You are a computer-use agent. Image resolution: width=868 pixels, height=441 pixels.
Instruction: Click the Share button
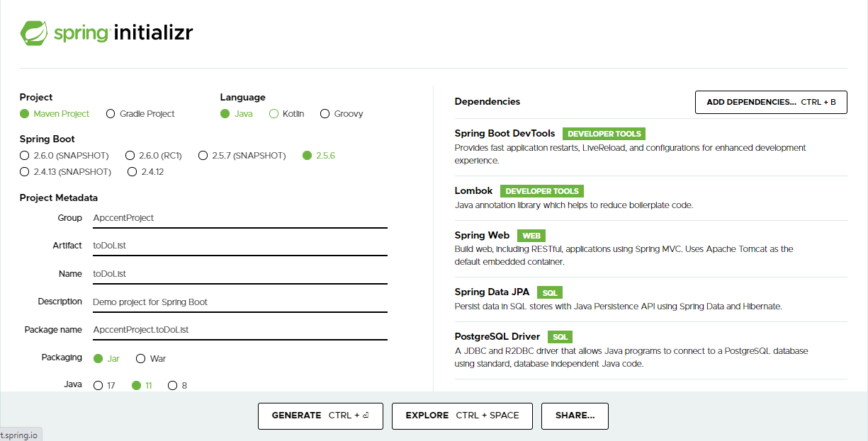[x=575, y=416]
